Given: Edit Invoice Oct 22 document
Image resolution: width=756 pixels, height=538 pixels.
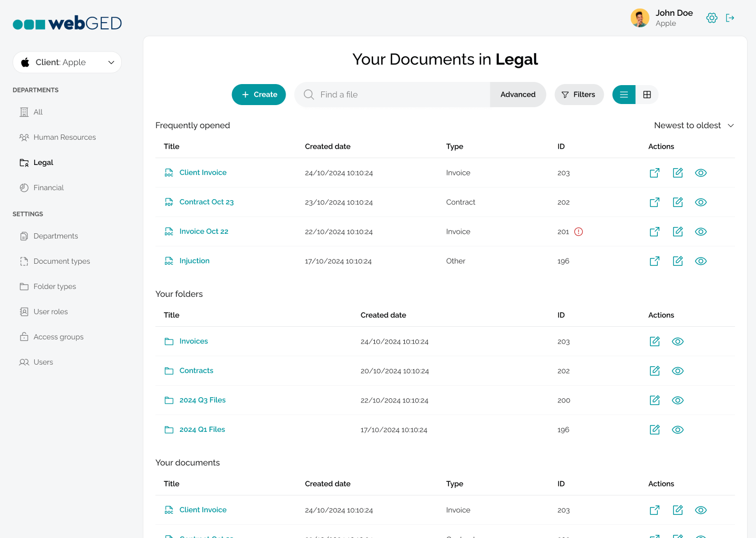Looking at the screenshot, I should pyautogui.click(x=678, y=232).
